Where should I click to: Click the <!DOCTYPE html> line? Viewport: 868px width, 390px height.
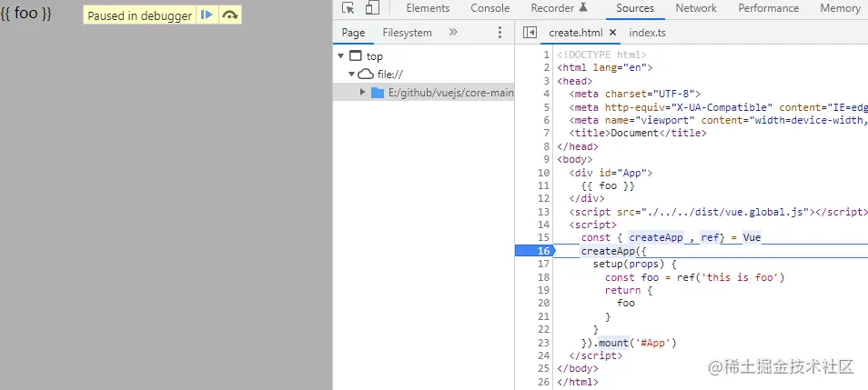[x=601, y=55]
